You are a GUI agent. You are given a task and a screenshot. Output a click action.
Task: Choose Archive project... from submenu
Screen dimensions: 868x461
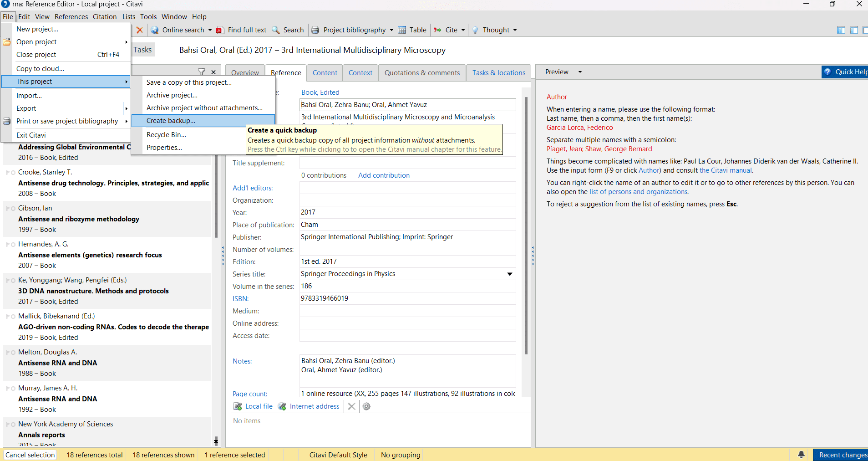(x=172, y=95)
